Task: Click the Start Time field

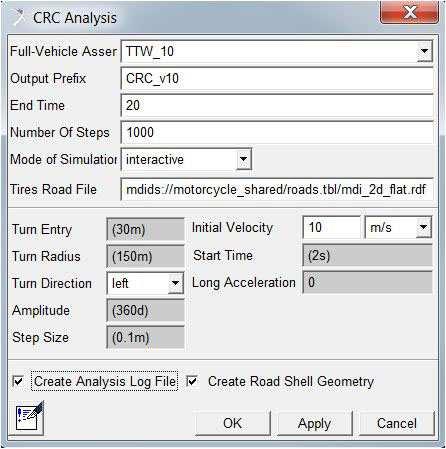Action: click(367, 255)
